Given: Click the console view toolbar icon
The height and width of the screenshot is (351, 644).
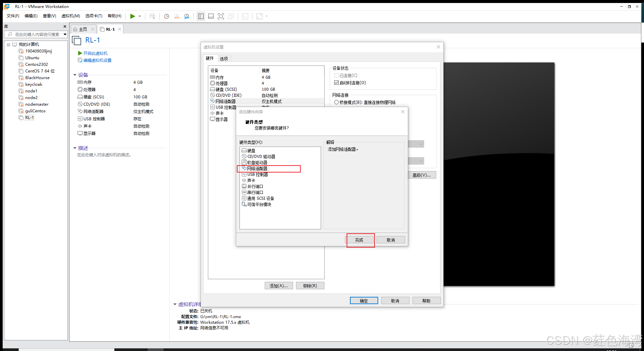Looking at the screenshot, I should tap(245, 16).
